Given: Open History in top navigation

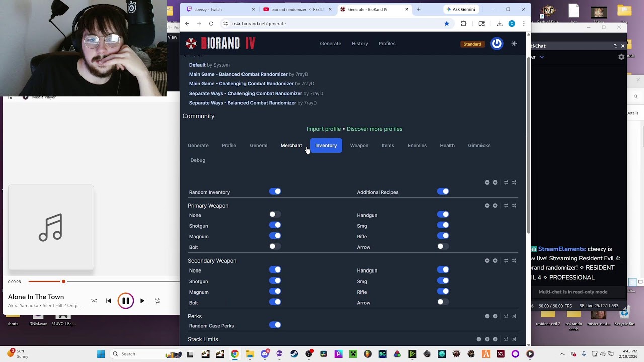Looking at the screenshot, I should 360,44.
